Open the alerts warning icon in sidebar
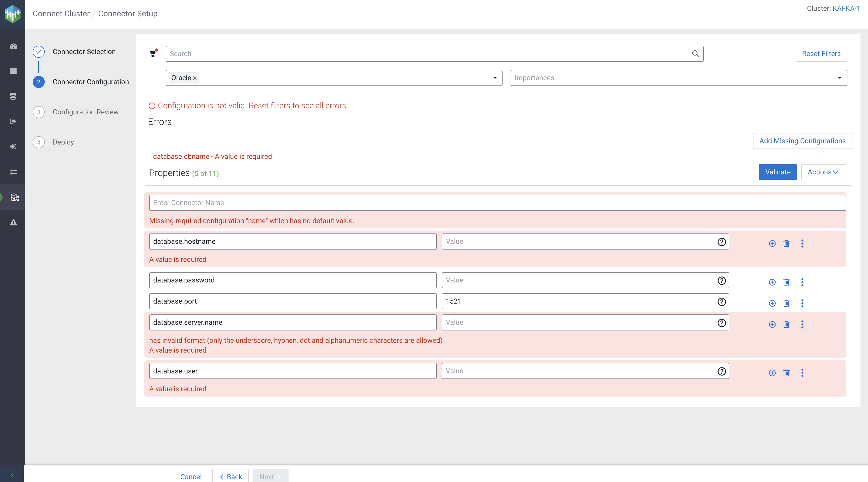868x482 pixels. click(13, 222)
